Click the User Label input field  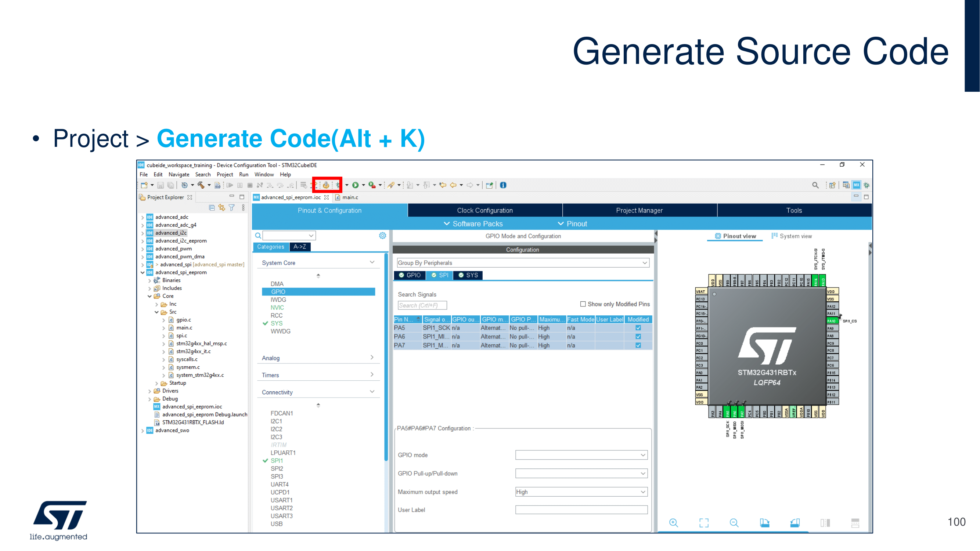[581, 510]
